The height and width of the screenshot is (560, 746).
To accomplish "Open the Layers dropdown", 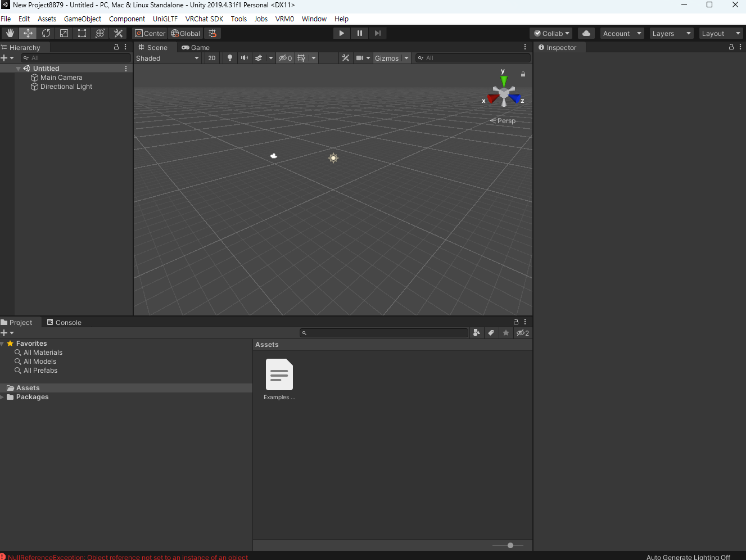I will 672,33.
